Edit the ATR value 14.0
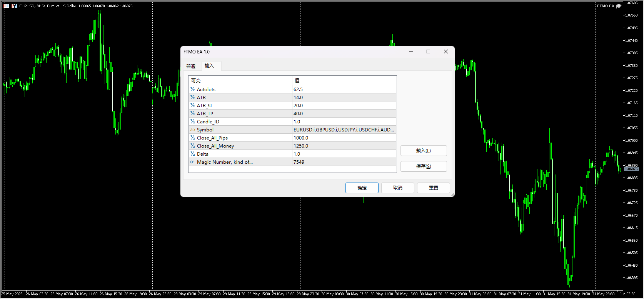The image size is (644, 299). tap(344, 97)
